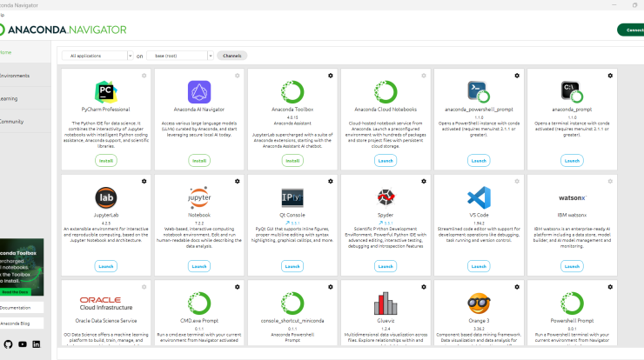
Task: Open settings gear on Orange 3 card
Action: pos(517,287)
